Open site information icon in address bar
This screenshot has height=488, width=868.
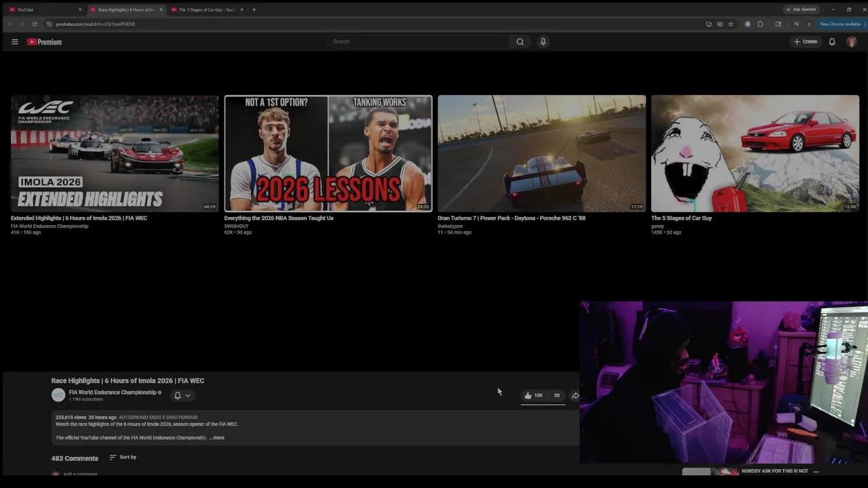click(49, 24)
